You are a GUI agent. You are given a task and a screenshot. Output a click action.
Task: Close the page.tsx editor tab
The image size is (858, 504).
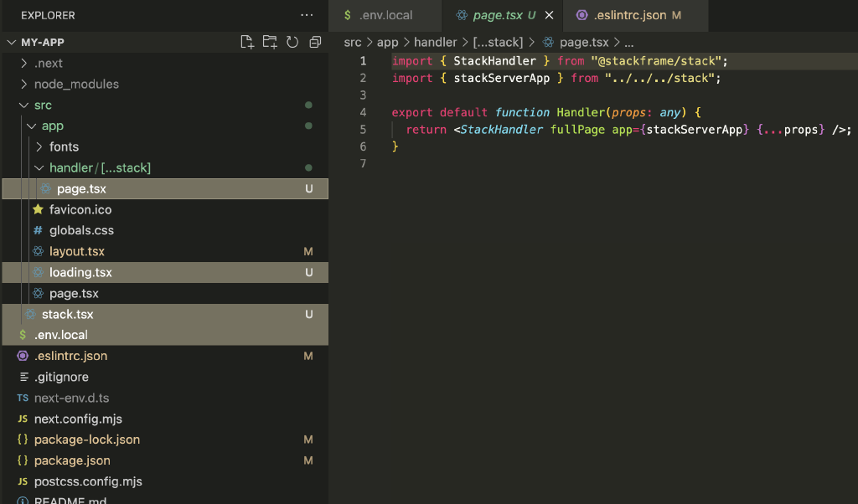pyautogui.click(x=549, y=15)
